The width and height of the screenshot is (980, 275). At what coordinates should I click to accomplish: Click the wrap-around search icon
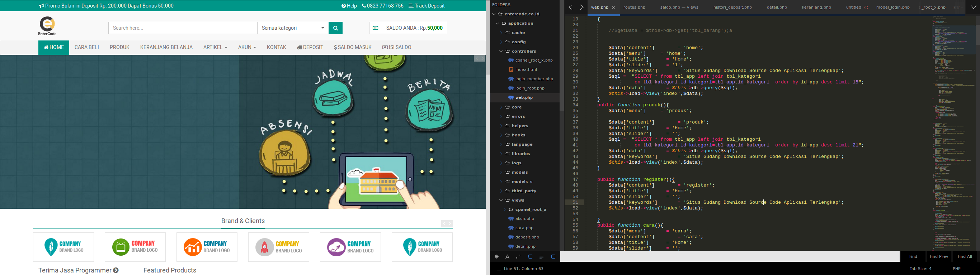pos(530,257)
